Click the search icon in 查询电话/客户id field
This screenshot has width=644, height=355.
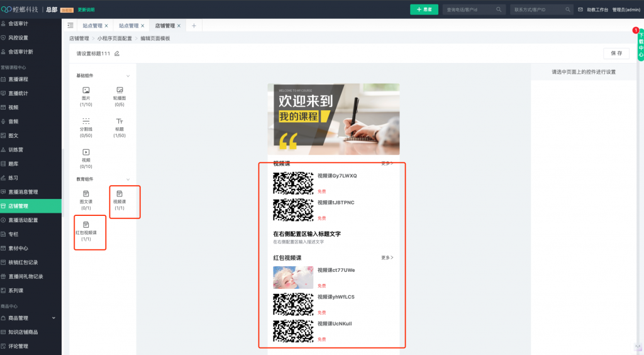(x=499, y=9)
